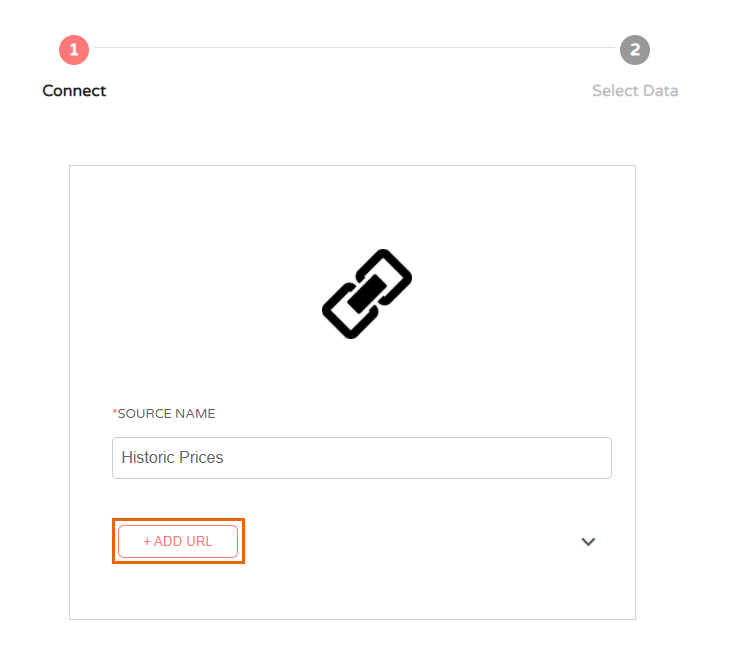Click the plus sign in ADD URL
The height and width of the screenshot is (659, 744).
click(x=147, y=541)
